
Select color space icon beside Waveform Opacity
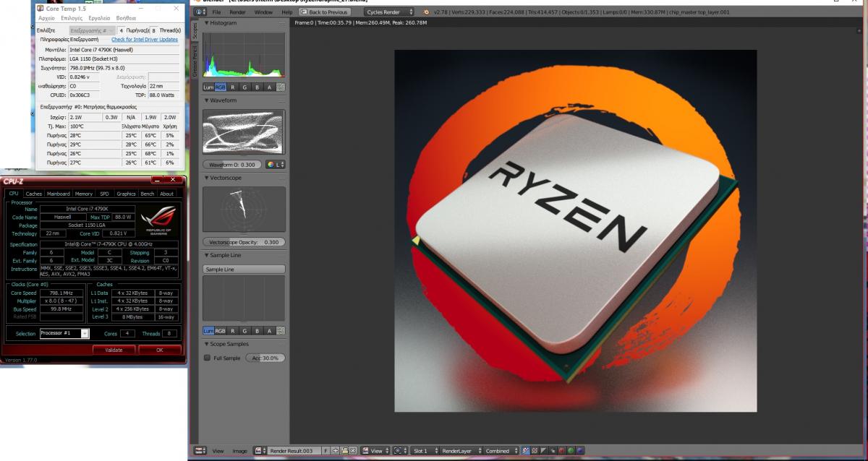[276, 164]
